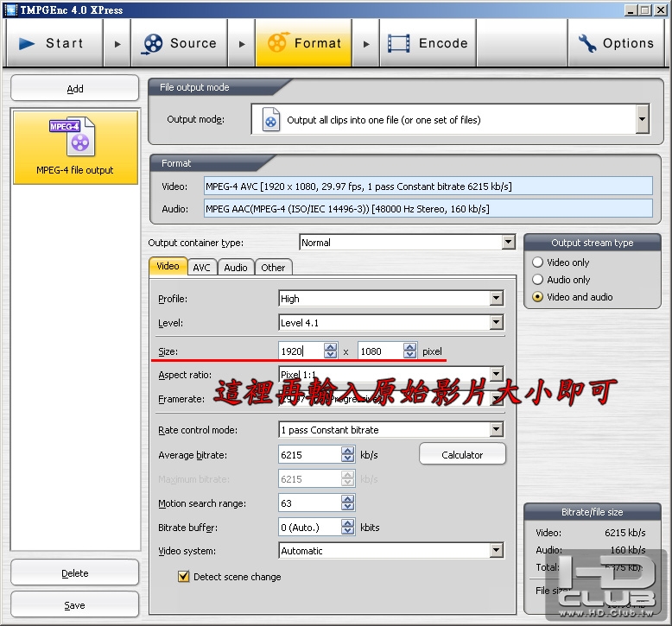Open the Options wrench button
Viewport: 672px width, 626px height.
click(x=616, y=43)
